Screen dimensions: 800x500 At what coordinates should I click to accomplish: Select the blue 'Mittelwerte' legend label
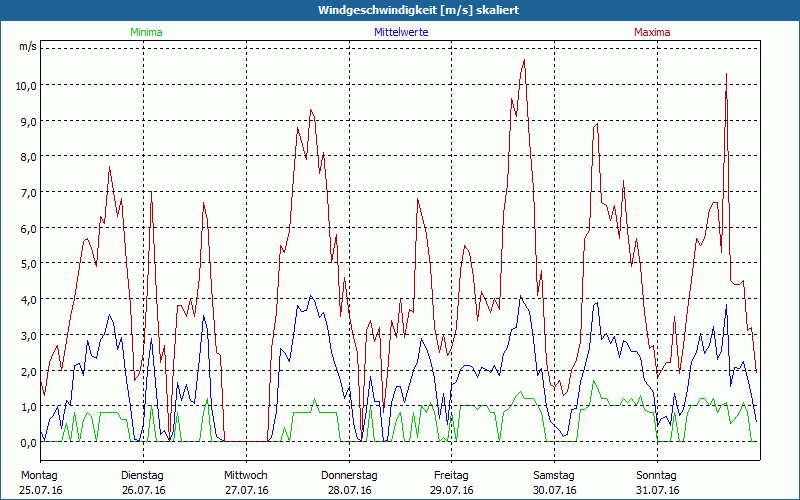[x=401, y=32]
